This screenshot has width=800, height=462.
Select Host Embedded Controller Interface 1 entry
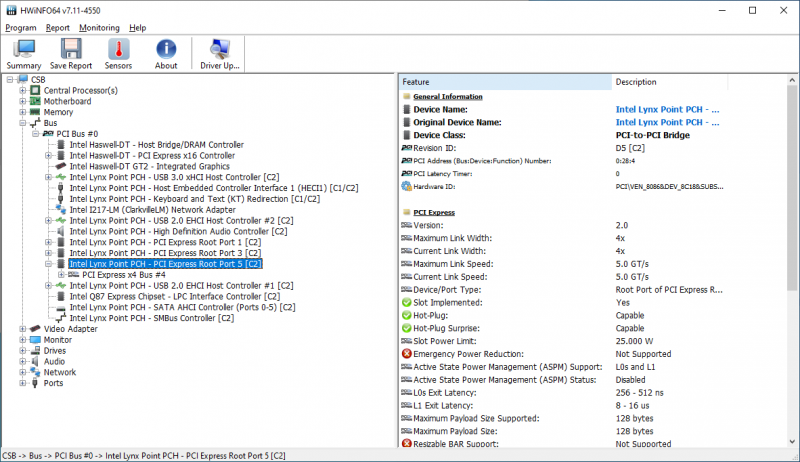tap(214, 188)
